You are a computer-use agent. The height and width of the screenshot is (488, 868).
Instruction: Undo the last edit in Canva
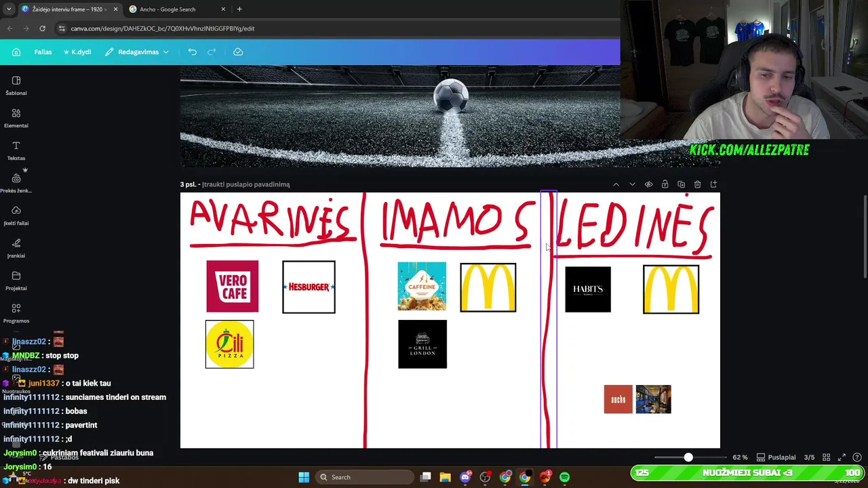click(193, 52)
